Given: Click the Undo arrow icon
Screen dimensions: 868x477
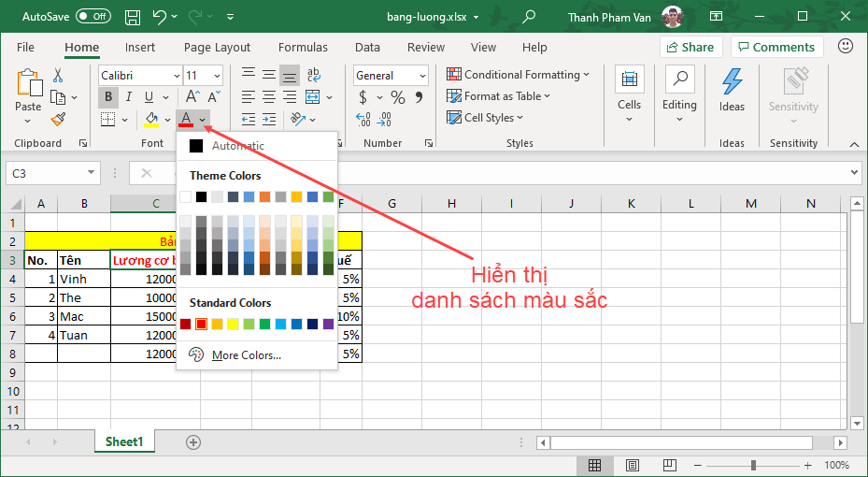Looking at the screenshot, I should click(x=160, y=17).
